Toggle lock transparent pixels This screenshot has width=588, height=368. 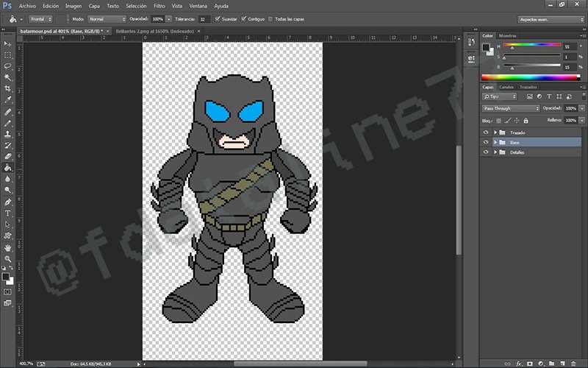(x=498, y=121)
